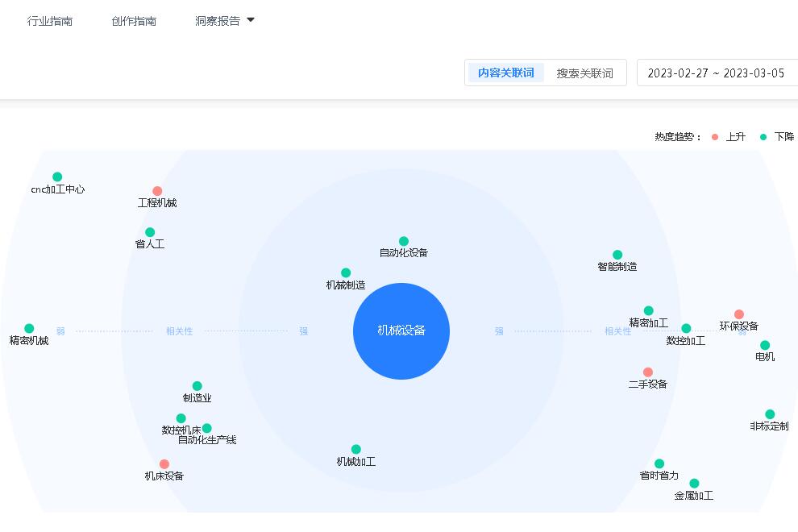Click the green dot for 自动化设备
The height and width of the screenshot is (532, 798).
click(404, 241)
